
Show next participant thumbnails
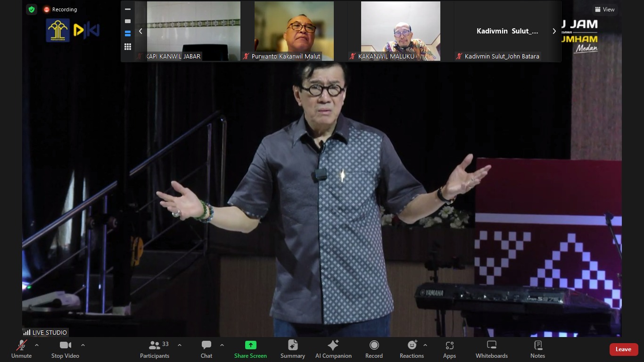click(x=554, y=31)
